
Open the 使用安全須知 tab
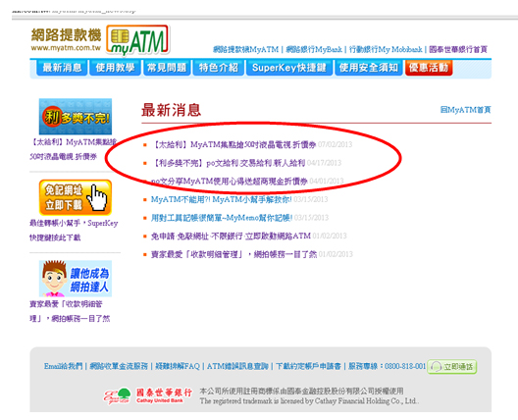[368, 68]
